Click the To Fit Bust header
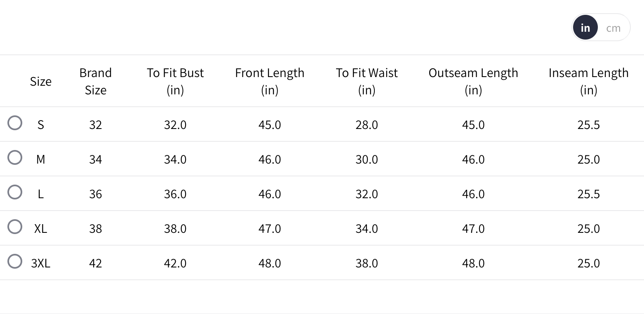 pos(175,82)
